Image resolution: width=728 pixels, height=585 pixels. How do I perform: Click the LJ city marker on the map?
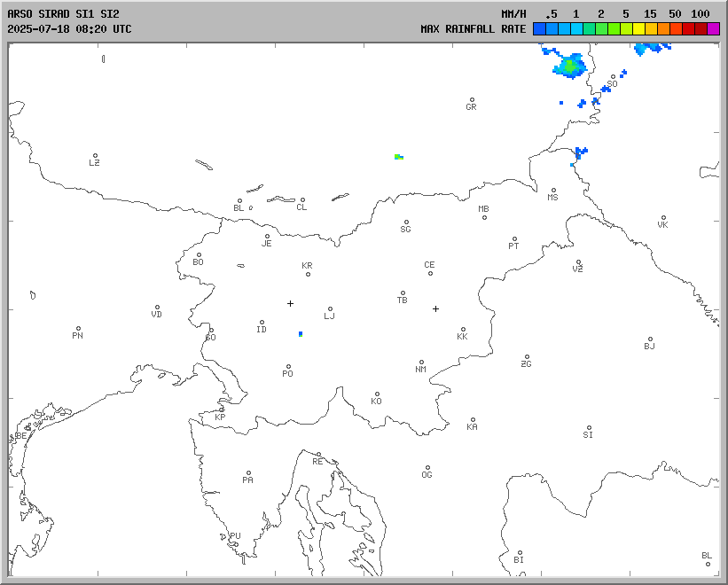coord(330,309)
